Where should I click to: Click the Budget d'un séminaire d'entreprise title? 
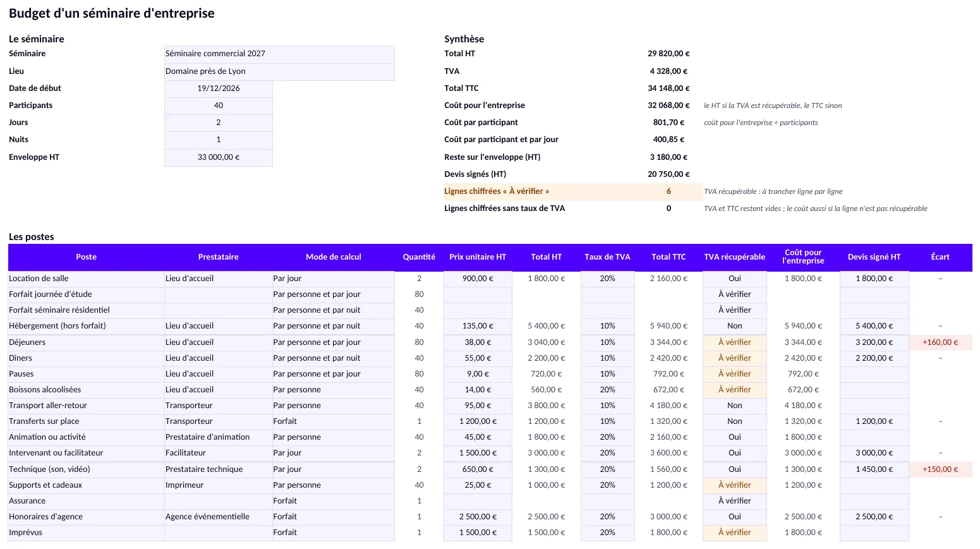[112, 13]
